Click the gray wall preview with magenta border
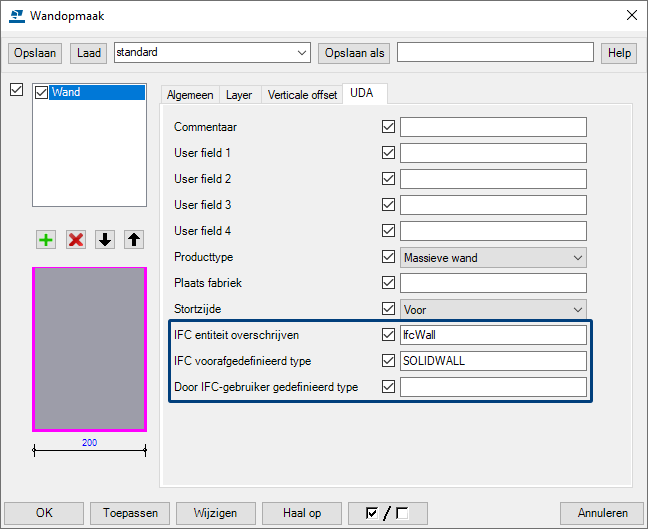This screenshot has height=529, width=648. pos(90,348)
